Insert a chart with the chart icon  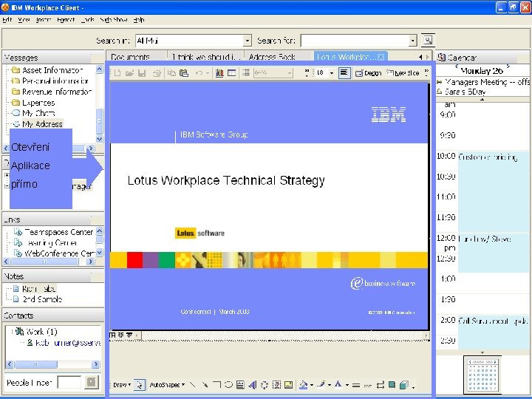tap(219, 73)
